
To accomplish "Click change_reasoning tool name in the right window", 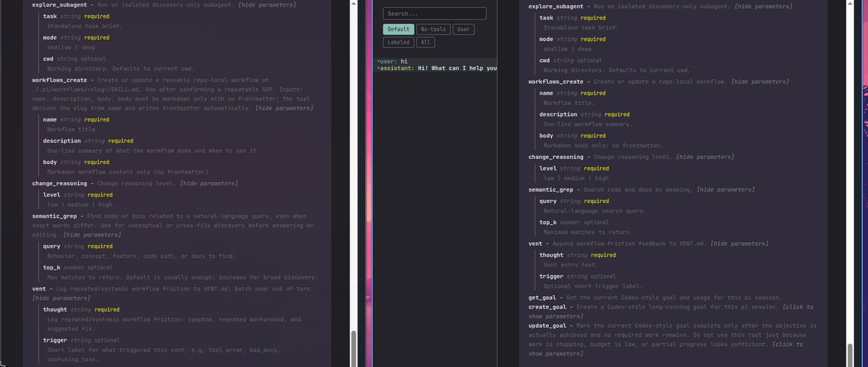I will 556,157.
